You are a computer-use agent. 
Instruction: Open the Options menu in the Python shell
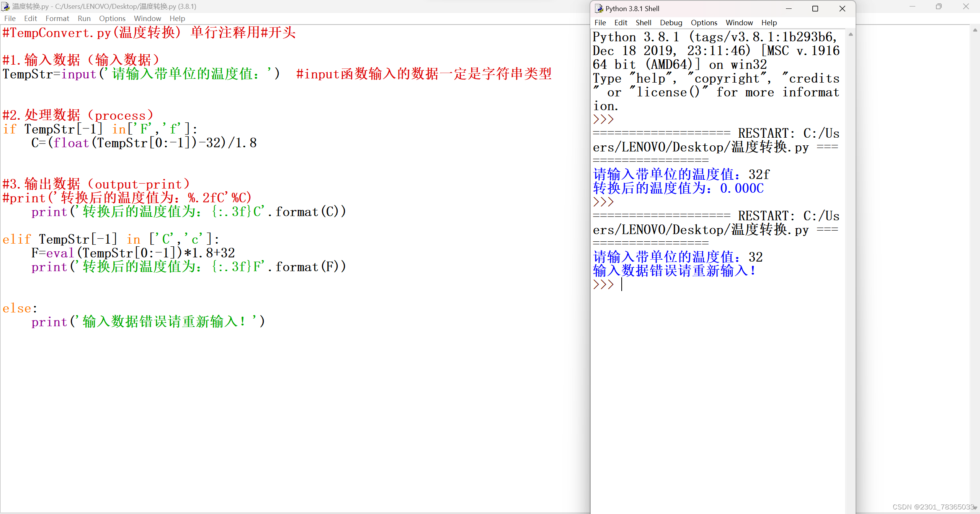pos(704,23)
